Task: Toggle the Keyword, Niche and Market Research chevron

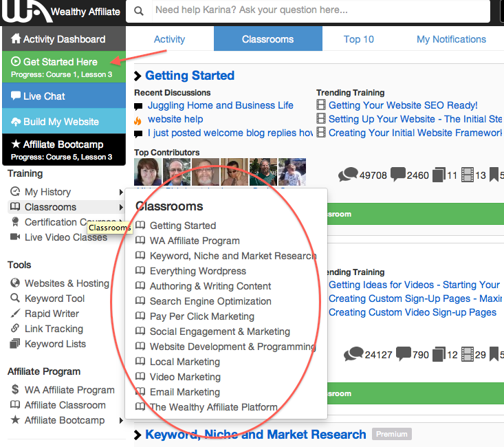Action: point(138,435)
